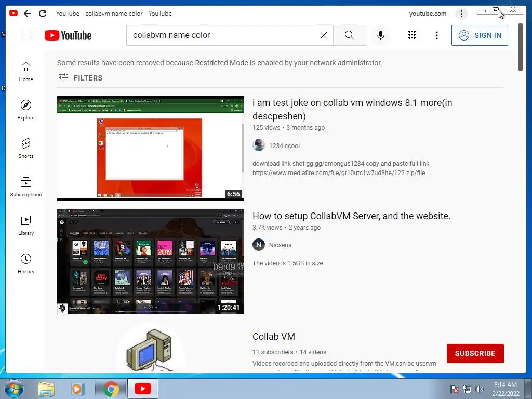The width and height of the screenshot is (532, 399).
Task: Click the page vertical scrollbar thumb
Action: [x=521, y=47]
